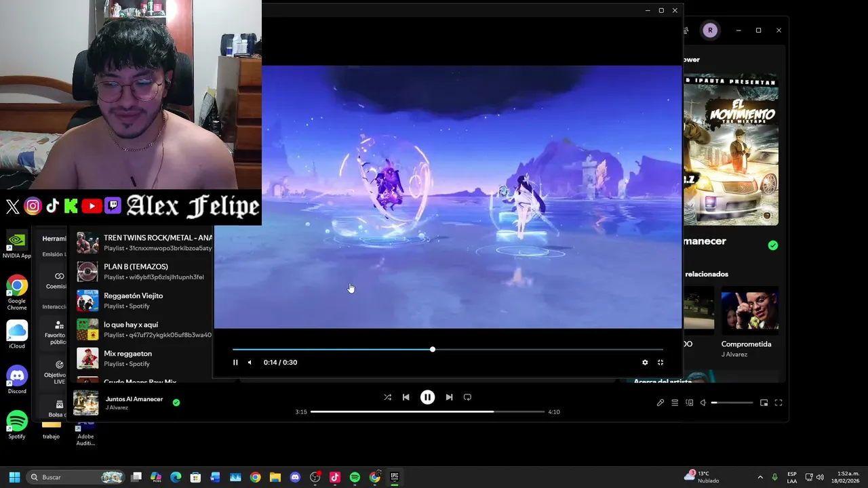Image resolution: width=868 pixels, height=488 pixels.
Task: Open Microsoft Edge from the taskbar
Action: [176, 477]
